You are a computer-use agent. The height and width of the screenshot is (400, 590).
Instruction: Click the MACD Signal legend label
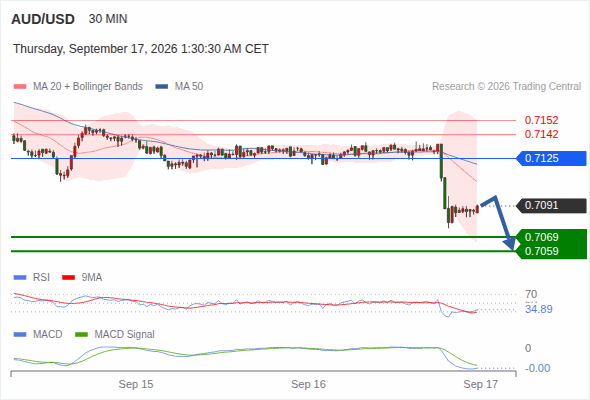click(125, 335)
